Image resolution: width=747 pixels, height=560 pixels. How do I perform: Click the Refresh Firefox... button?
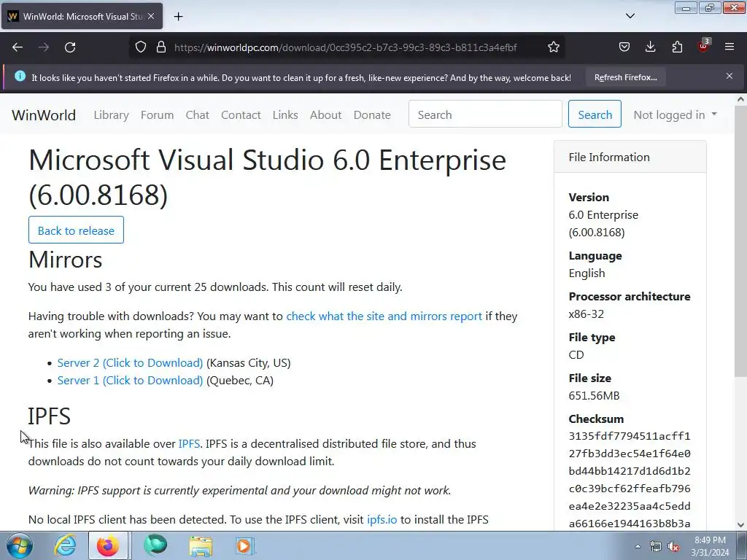point(625,77)
